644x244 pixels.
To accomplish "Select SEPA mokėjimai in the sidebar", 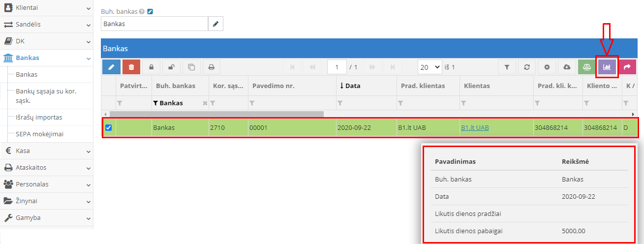I will pos(39,134).
